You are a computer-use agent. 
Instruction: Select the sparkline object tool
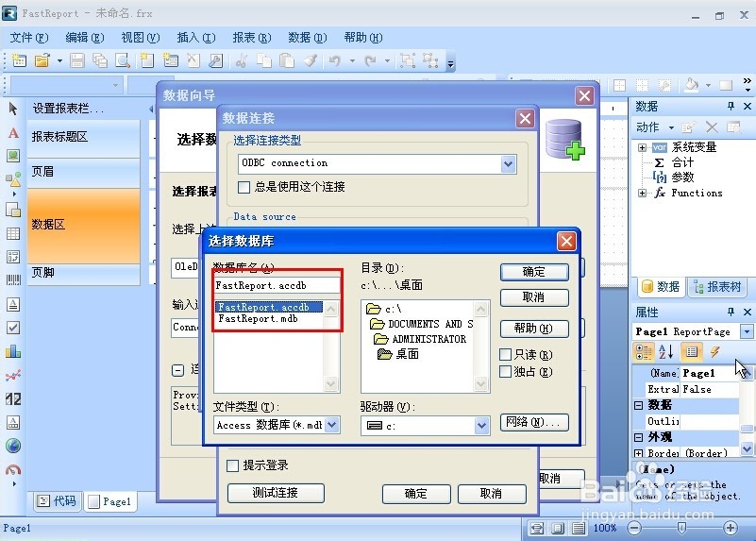click(13, 375)
